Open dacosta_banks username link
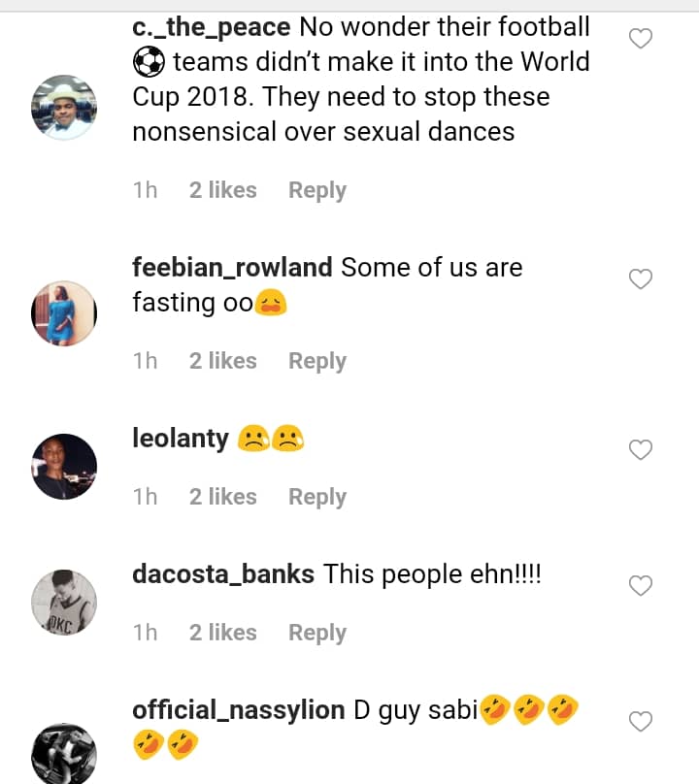The width and height of the screenshot is (699, 784). pos(223,574)
